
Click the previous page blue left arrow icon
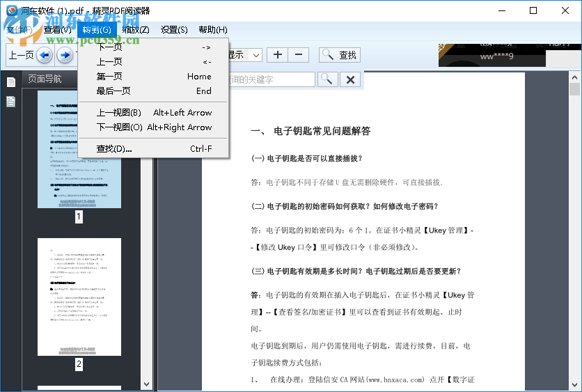[45, 56]
